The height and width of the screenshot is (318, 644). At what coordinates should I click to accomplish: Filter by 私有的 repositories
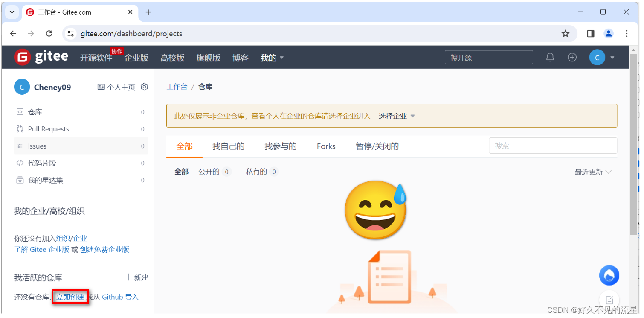(x=261, y=172)
